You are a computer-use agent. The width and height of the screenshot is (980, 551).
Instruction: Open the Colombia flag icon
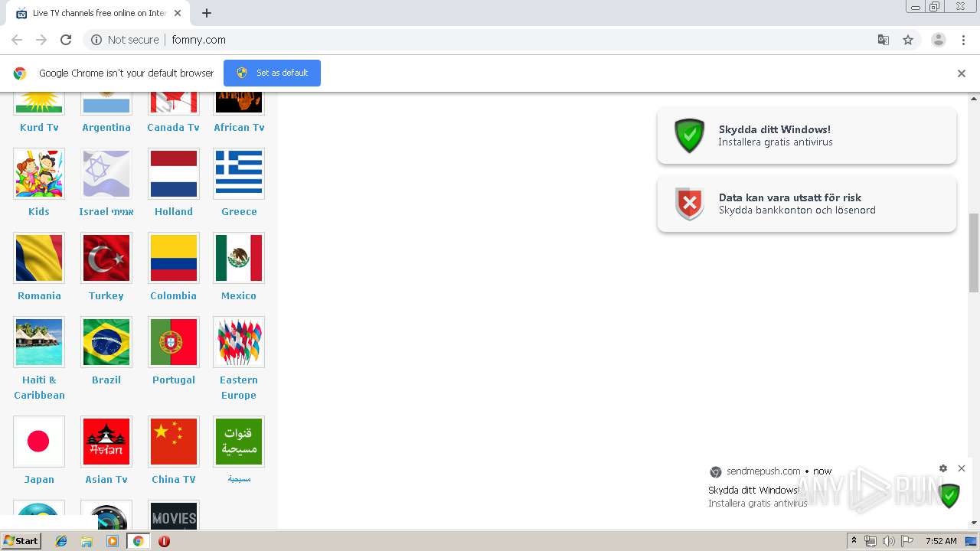pyautogui.click(x=174, y=258)
